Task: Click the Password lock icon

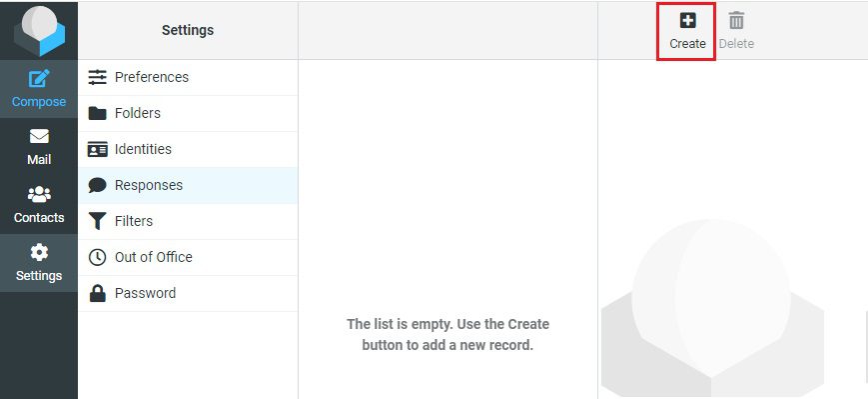Action: 98,293
